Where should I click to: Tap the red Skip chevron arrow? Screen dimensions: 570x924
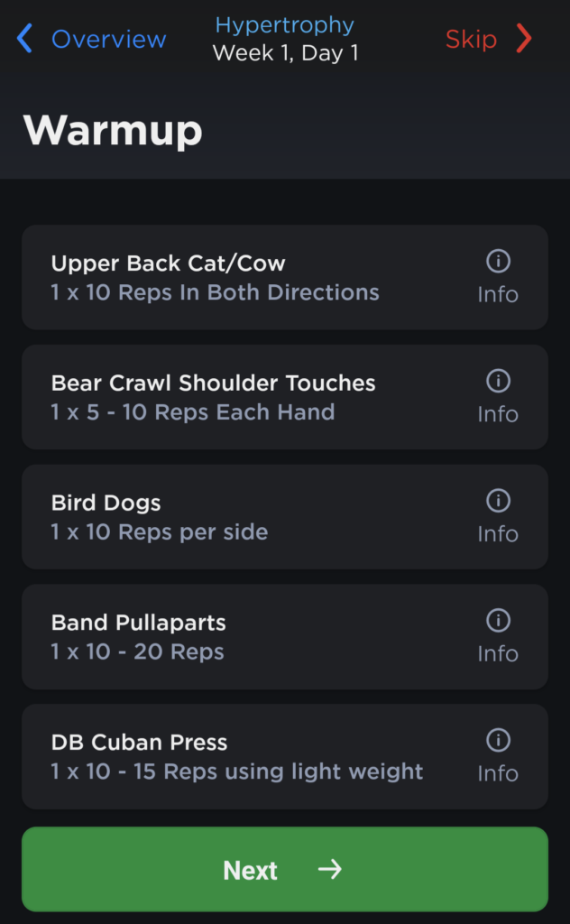(524, 39)
